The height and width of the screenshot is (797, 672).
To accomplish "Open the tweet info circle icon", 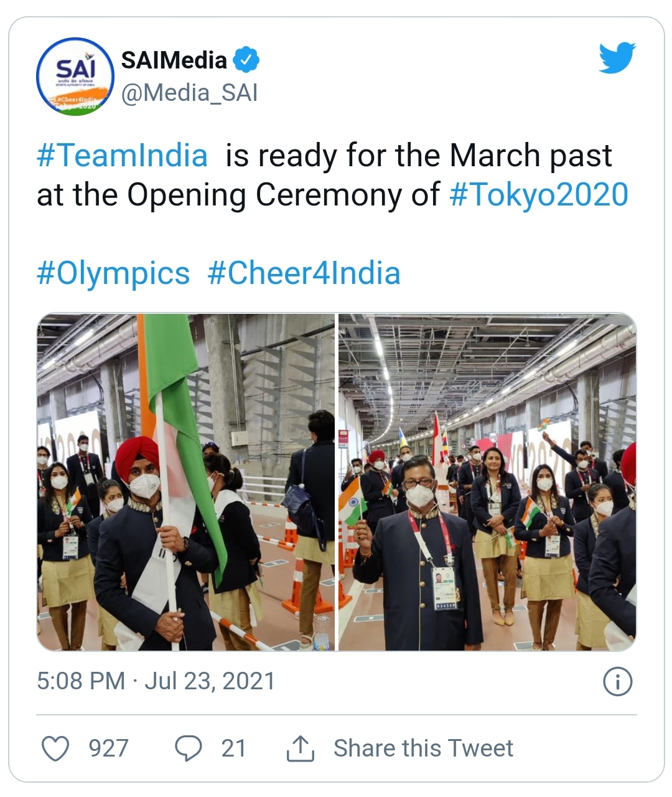I will [x=617, y=682].
